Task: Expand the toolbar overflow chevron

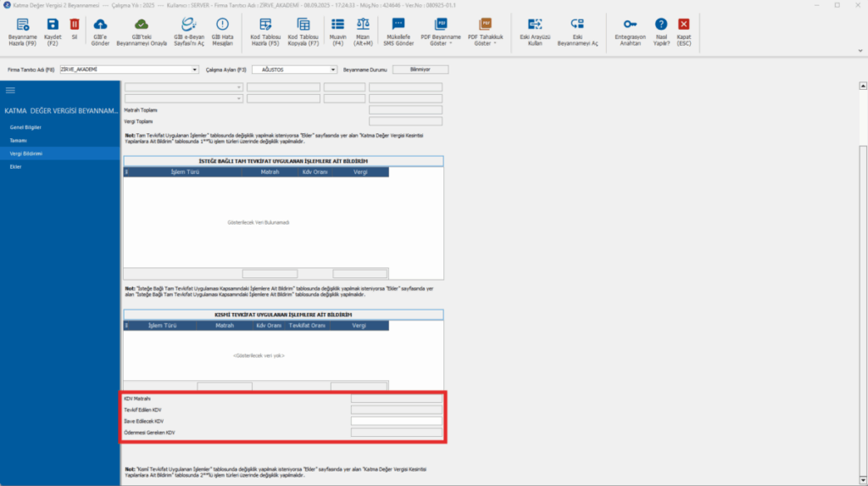Action: click(860, 50)
